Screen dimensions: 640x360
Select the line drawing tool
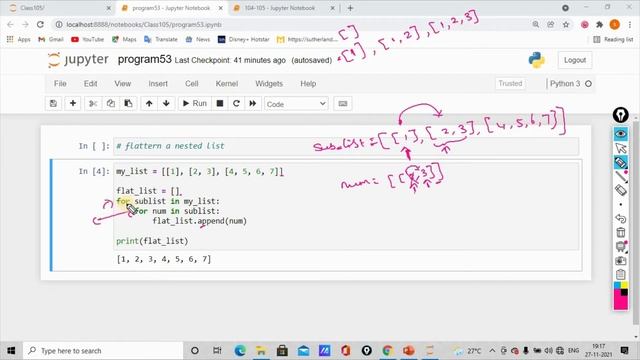(x=620, y=176)
